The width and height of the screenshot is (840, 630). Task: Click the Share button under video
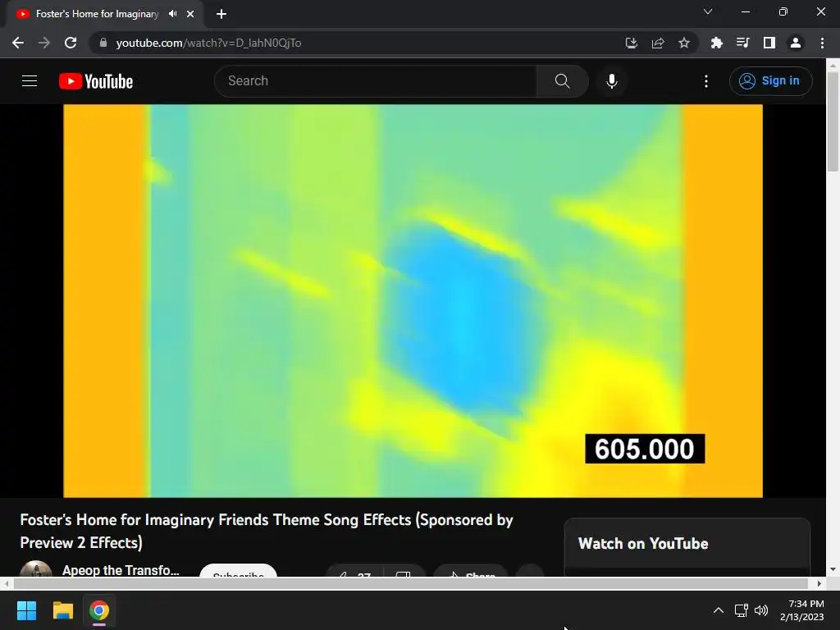click(x=471, y=572)
